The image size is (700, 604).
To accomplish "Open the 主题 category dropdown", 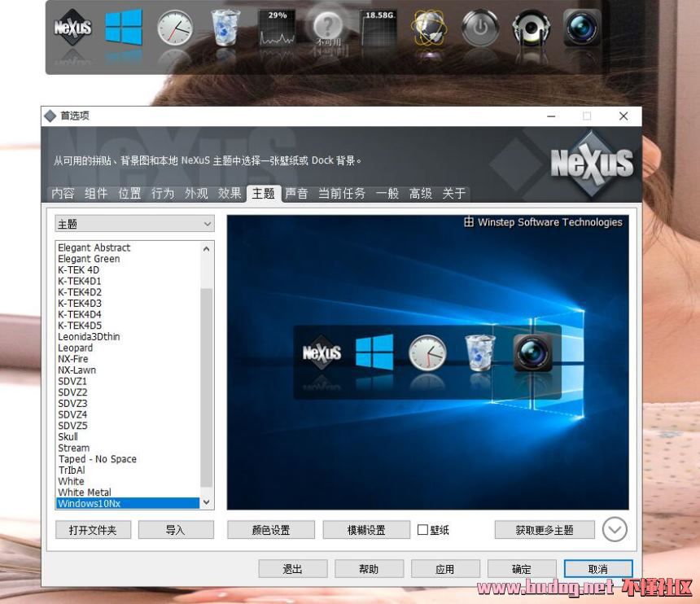I will [134, 224].
